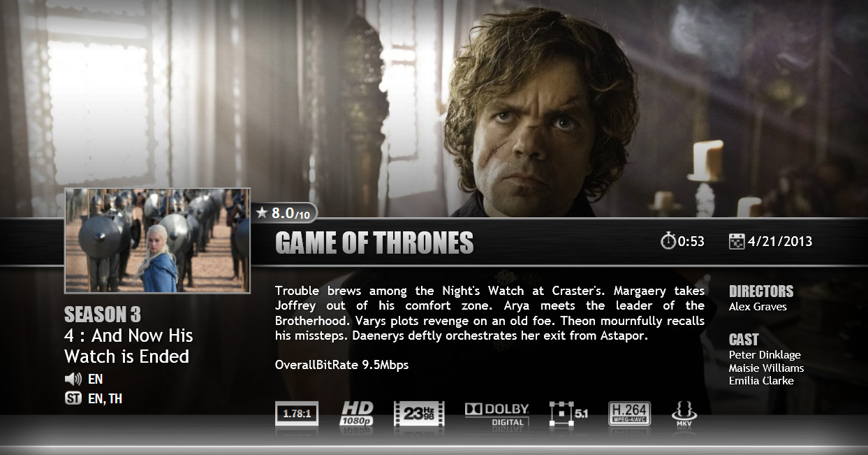Viewport: 868px width, 455px height.
Task: Select director Alex Graves
Action: click(x=758, y=307)
